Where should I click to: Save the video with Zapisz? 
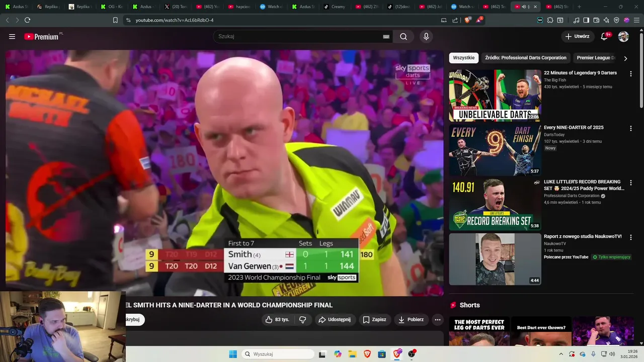tap(375, 320)
